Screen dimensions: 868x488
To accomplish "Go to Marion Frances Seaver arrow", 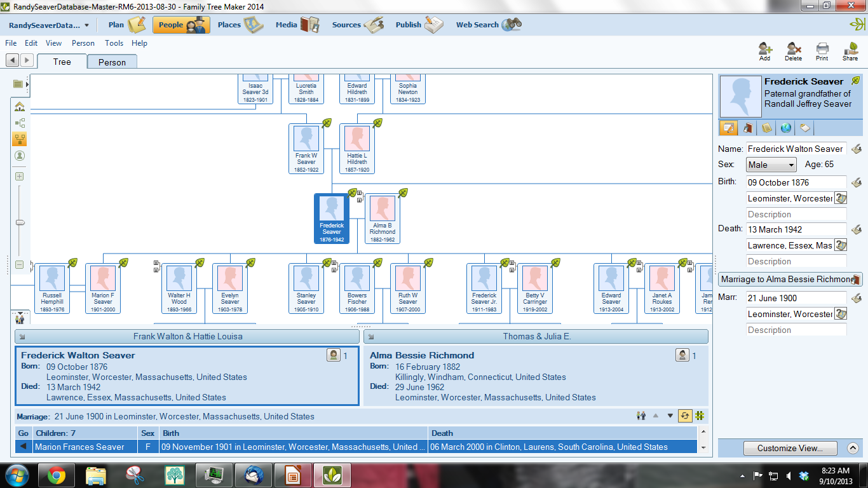I will pyautogui.click(x=24, y=447).
